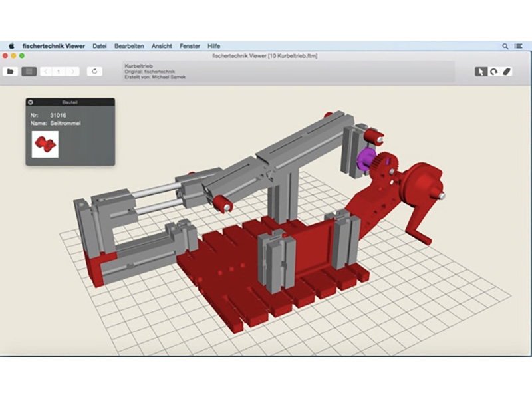Open the Notification Center list icon
The width and height of the screenshot is (532, 399).
point(519,46)
